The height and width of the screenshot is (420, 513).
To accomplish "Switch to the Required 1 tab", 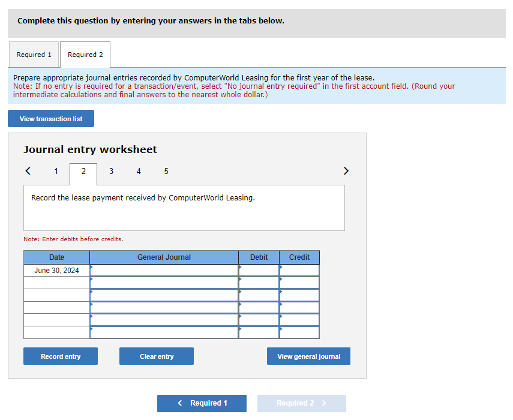I will pyautogui.click(x=34, y=55).
